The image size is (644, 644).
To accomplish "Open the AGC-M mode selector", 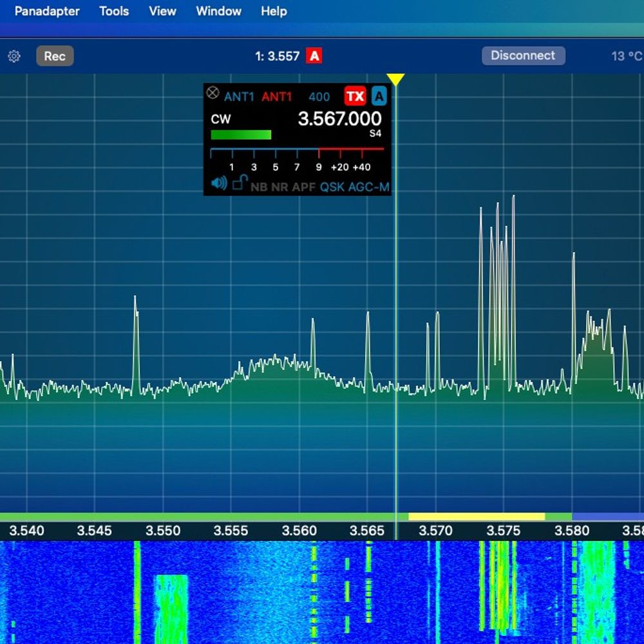I will coord(368,187).
